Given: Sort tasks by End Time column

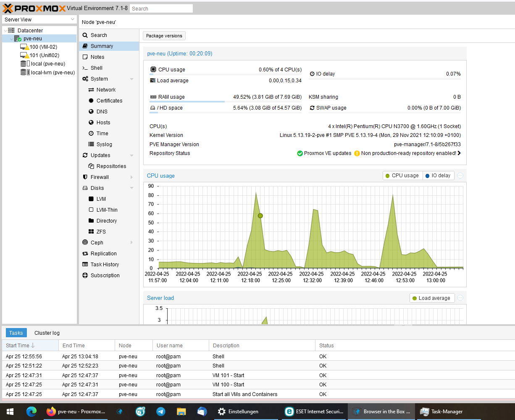Looking at the screenshot, I should point(87,346).
